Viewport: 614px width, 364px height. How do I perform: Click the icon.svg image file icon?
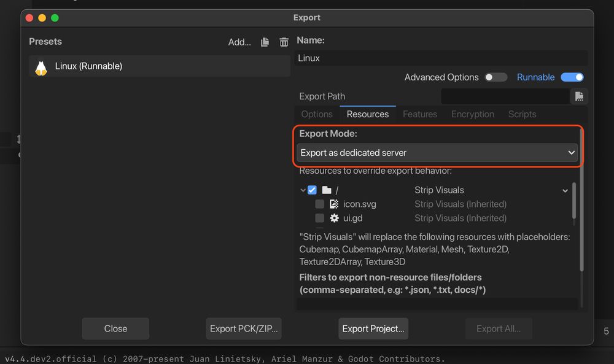pos(334,204)
